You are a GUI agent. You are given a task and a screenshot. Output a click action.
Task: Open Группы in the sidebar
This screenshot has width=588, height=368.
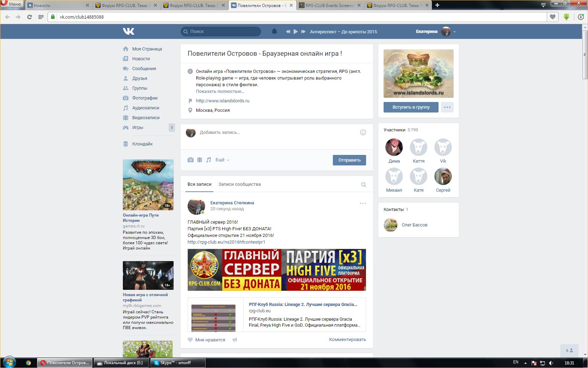click(x=140, y=88)
